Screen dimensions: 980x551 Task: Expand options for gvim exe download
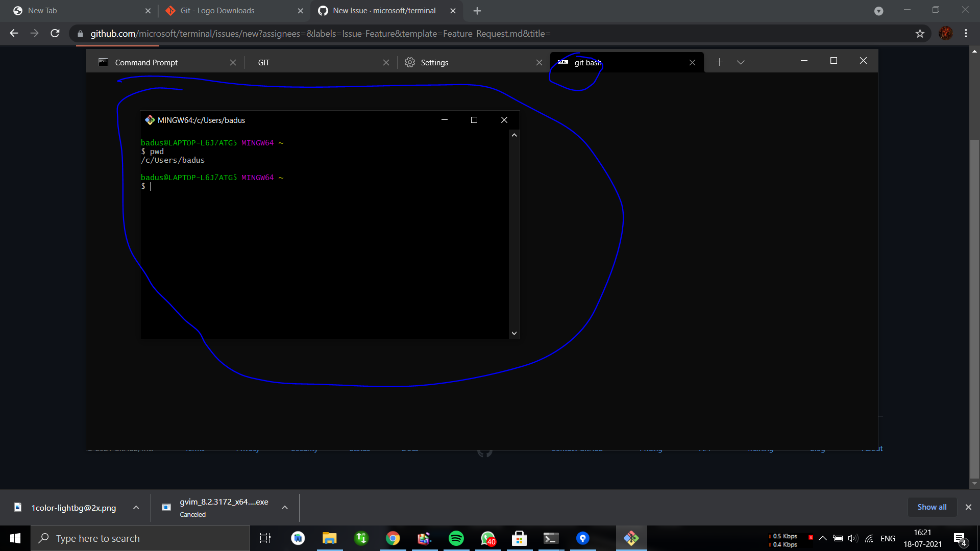click(285, 508)
